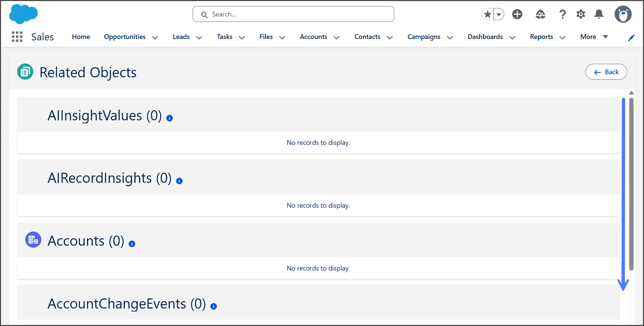Show notifications bell

[599, 14]
